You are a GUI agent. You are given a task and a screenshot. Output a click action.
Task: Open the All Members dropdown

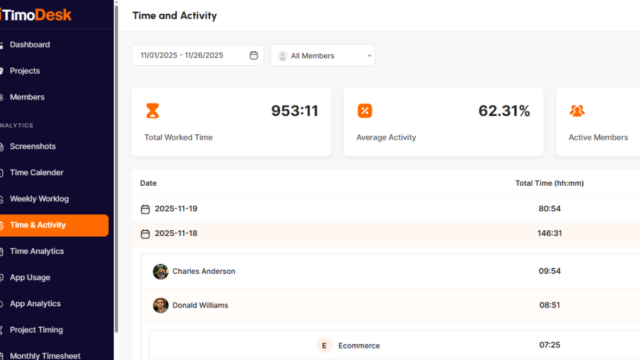pyautogui.click(x=323, y=56)
